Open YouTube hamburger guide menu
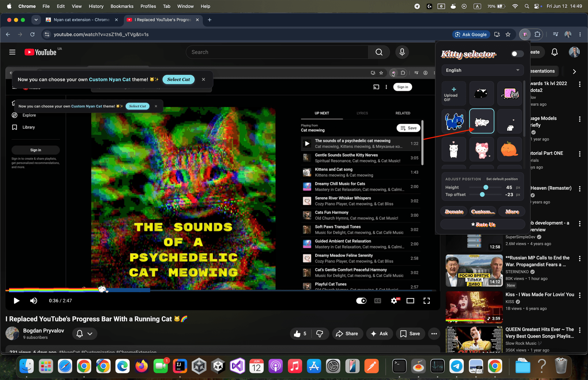Viewport: 588px width, 380px height. pos(12,52)
